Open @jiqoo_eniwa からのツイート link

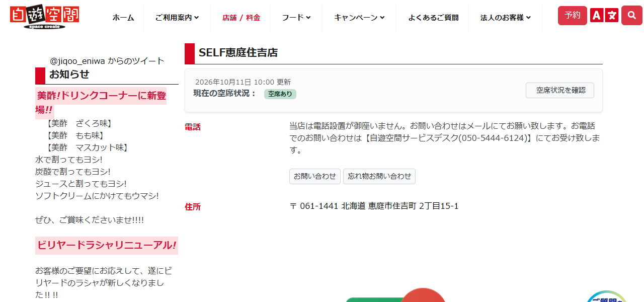(107, 61)
